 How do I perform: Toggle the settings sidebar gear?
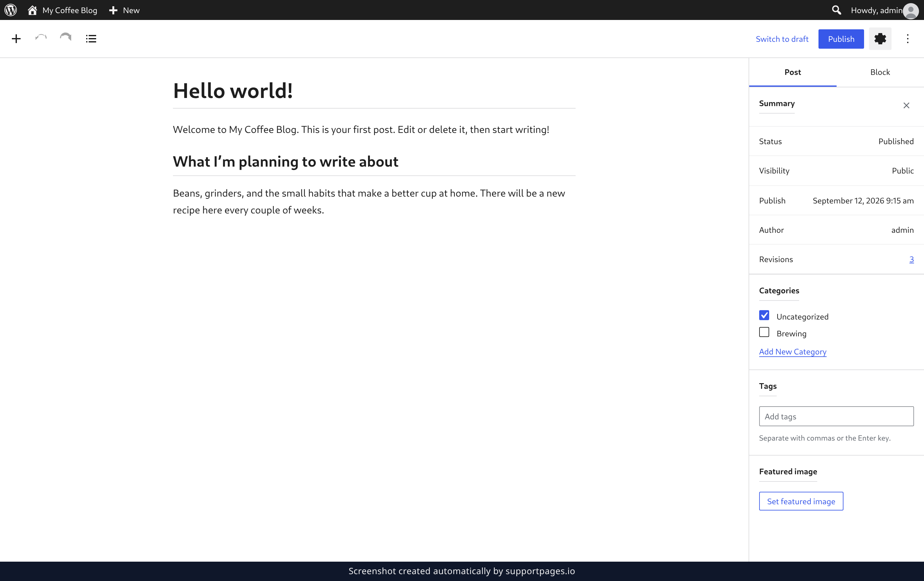[x=880, y=39]
